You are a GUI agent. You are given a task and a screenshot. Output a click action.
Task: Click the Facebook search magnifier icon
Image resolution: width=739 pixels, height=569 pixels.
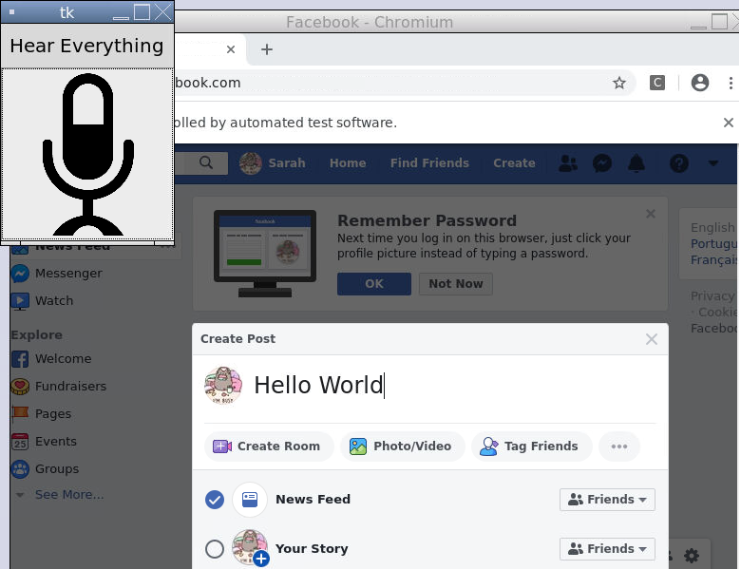coord(206,163)
